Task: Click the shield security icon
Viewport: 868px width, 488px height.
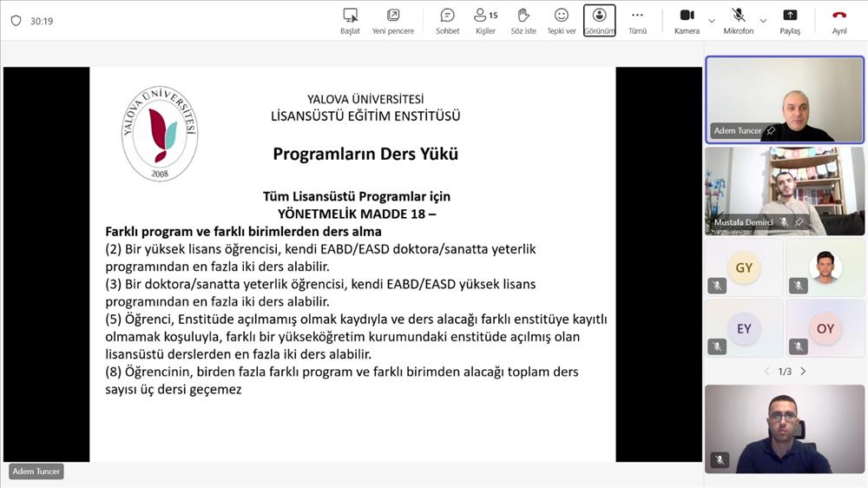Action: 16,21
